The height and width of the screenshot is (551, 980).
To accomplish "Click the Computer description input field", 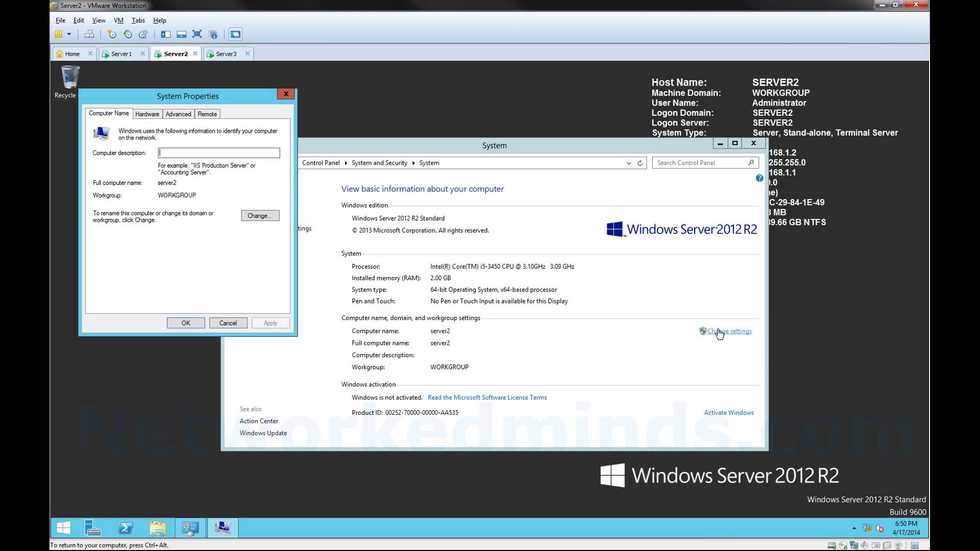I will tap(219, 153).
